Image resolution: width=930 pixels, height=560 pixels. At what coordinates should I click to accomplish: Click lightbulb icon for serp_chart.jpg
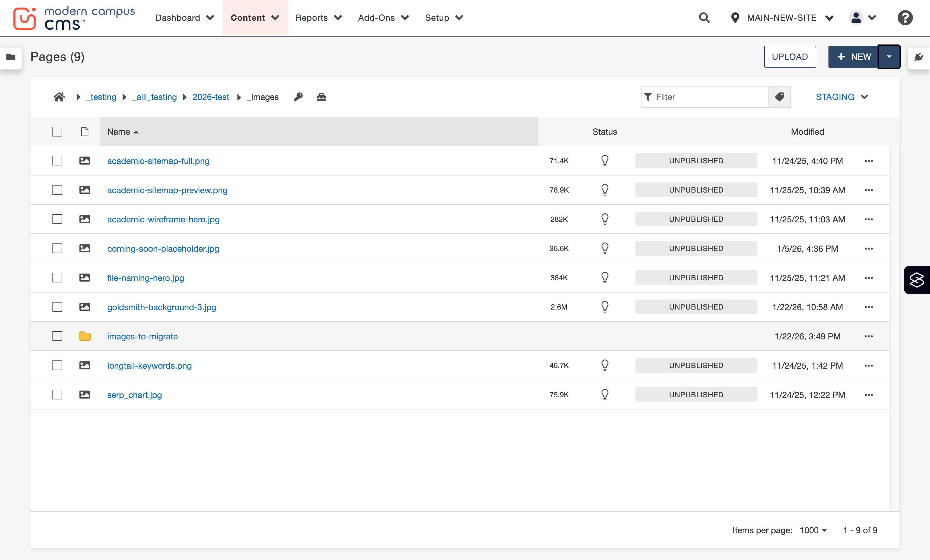[605, 395]
